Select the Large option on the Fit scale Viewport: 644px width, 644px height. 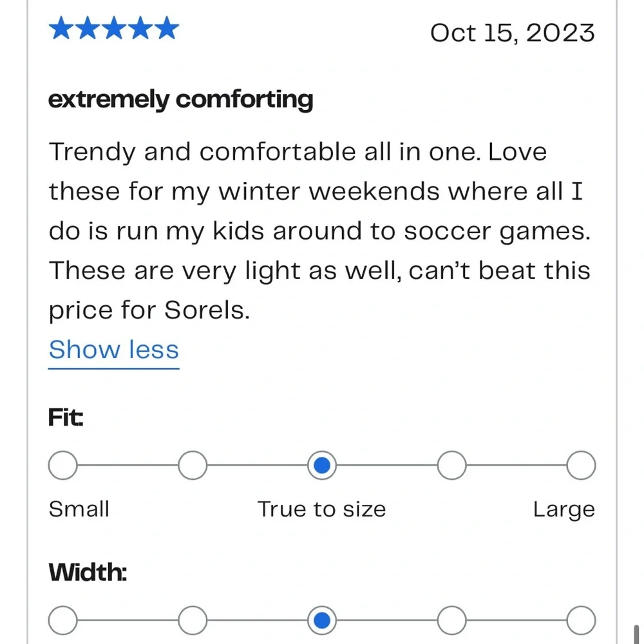pyautogui.click(x=581, y=464)
